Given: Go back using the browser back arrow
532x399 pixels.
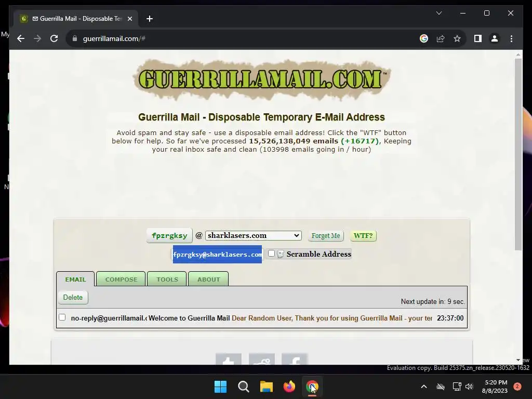Looking at the screenshot, I should (21, 38).
